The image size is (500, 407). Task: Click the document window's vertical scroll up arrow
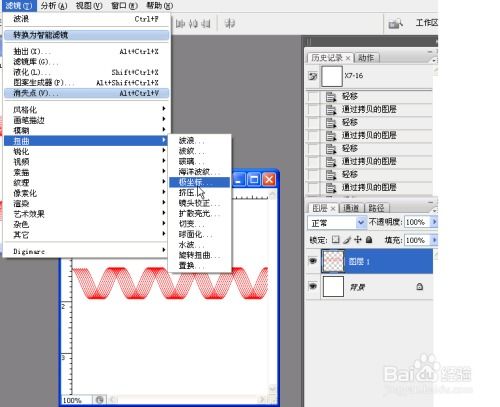(273, 194)
